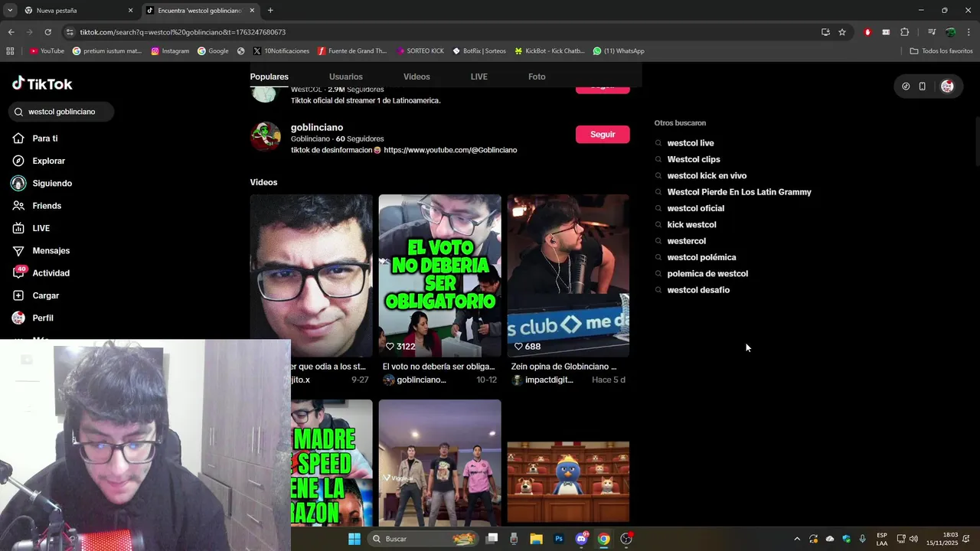Open the media controls icon in Chrome toolbar
This screenshot has width=980, height=551.
(x=932, y=32)
